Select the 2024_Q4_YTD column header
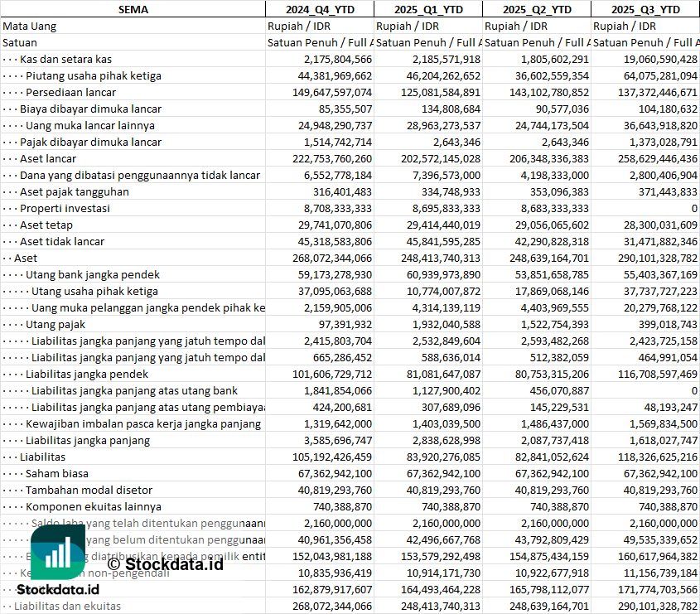Viewport: 700px width, 614px height. (320, 9)
